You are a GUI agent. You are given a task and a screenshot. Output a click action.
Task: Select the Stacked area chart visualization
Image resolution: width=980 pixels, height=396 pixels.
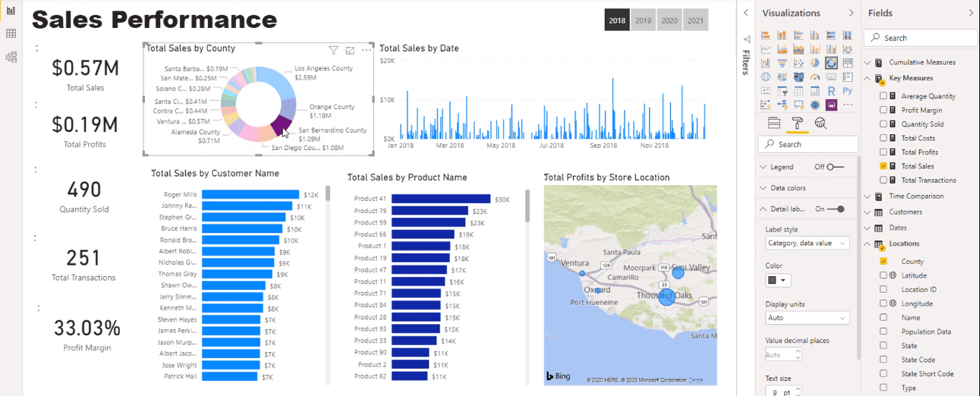click(x=798, y=49)
